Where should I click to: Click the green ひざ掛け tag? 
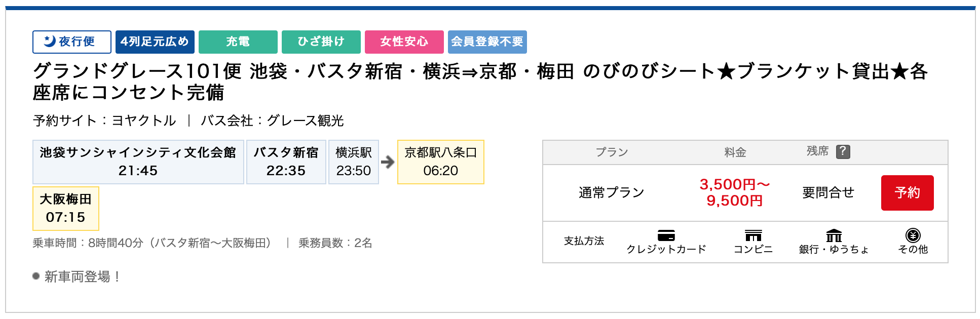tap(321, 42)
